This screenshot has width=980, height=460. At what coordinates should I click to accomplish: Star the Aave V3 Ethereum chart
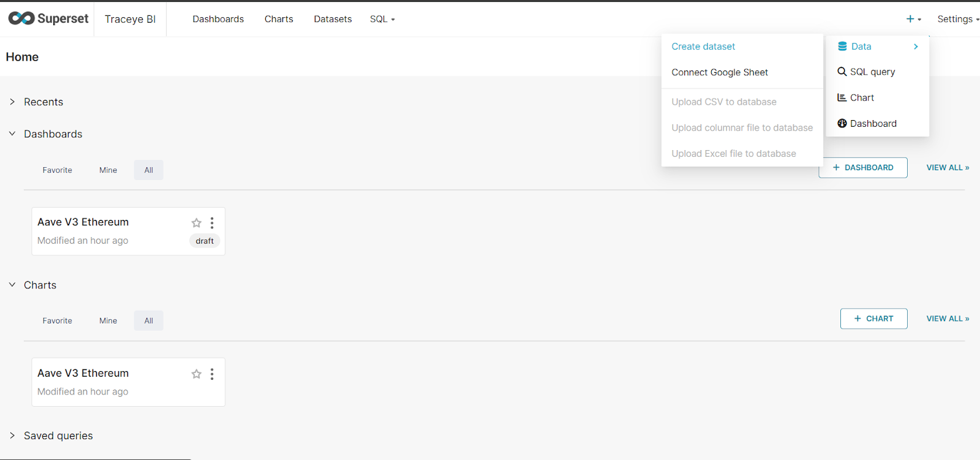click(x=197, y=374)
